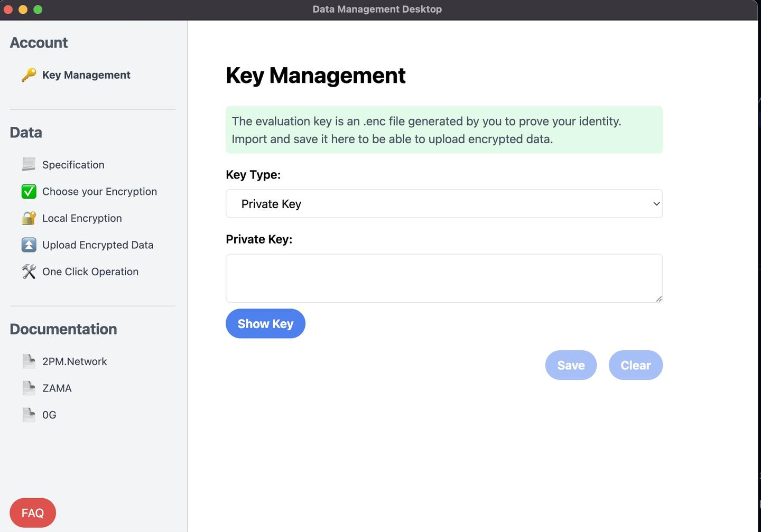Click the document icon next to 0G

[29, 415]
